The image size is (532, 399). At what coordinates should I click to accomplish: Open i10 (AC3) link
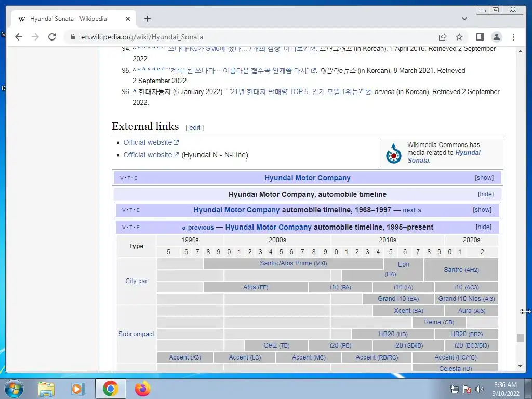tap(466, 287)
